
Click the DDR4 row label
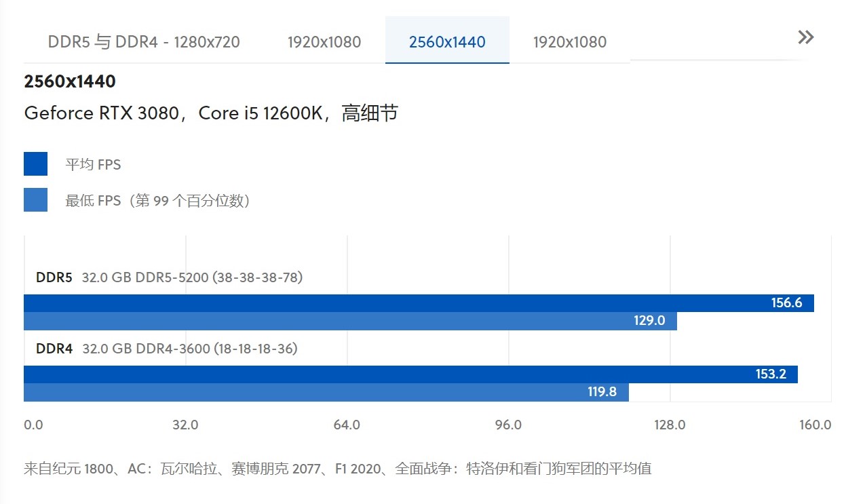pos(54,349)
